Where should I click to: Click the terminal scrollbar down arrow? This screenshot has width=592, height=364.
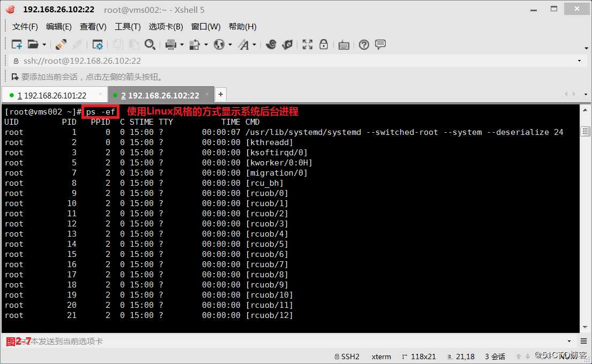click(585, 328)
